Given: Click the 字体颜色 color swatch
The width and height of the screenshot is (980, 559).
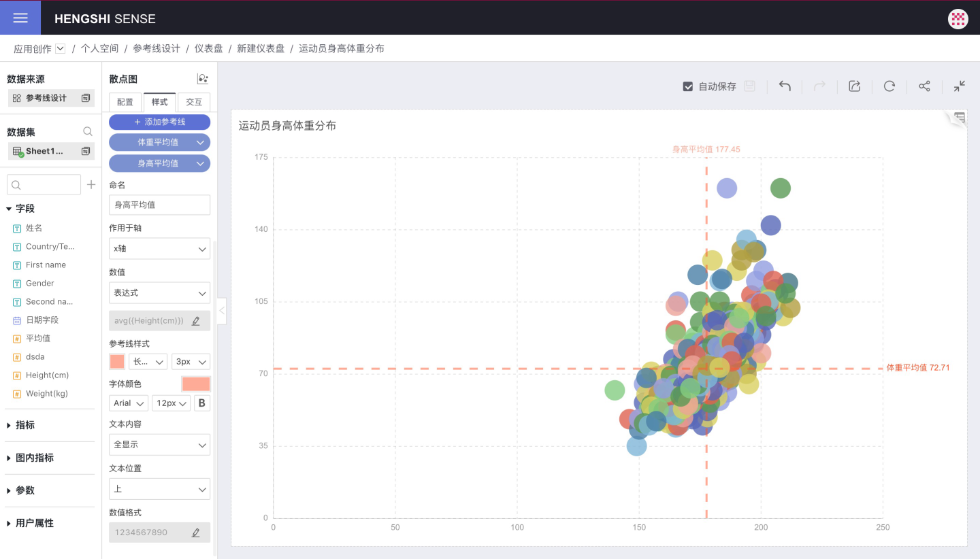Looking at the screenshot, I should (x=196, y=384).
